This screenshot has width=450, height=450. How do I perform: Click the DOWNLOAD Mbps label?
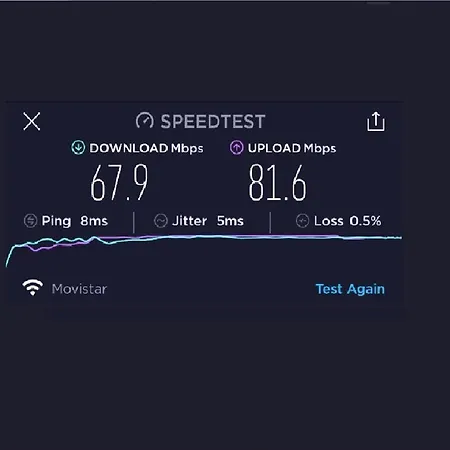pyautogui.click(x=146, y=148)
